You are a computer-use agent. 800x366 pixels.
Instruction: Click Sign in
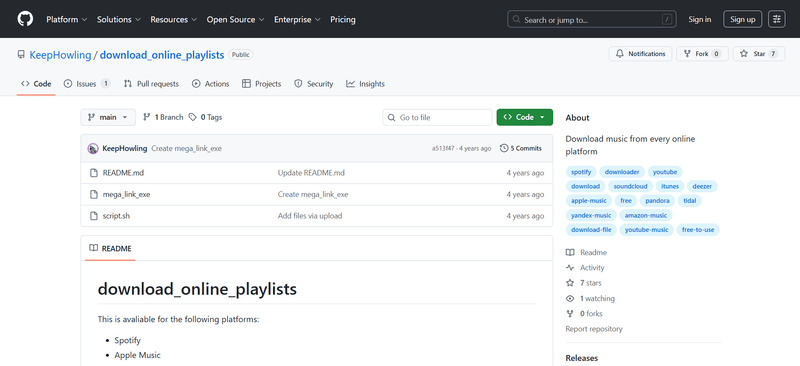click(x=699, y=19)
